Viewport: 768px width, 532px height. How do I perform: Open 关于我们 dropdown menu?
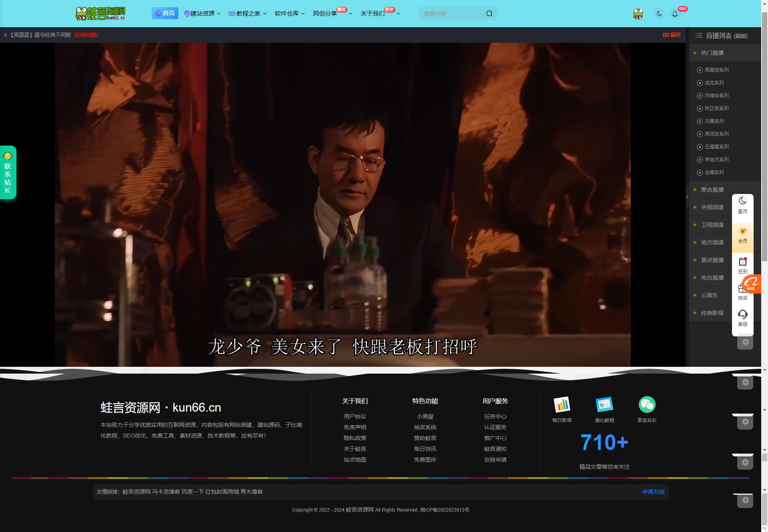380,14
